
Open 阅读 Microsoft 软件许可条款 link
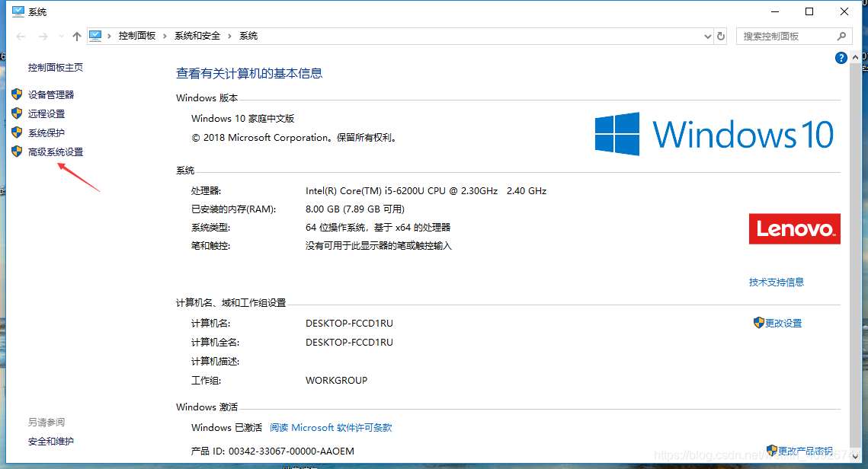pyautogui.click(x=331, y=428)
